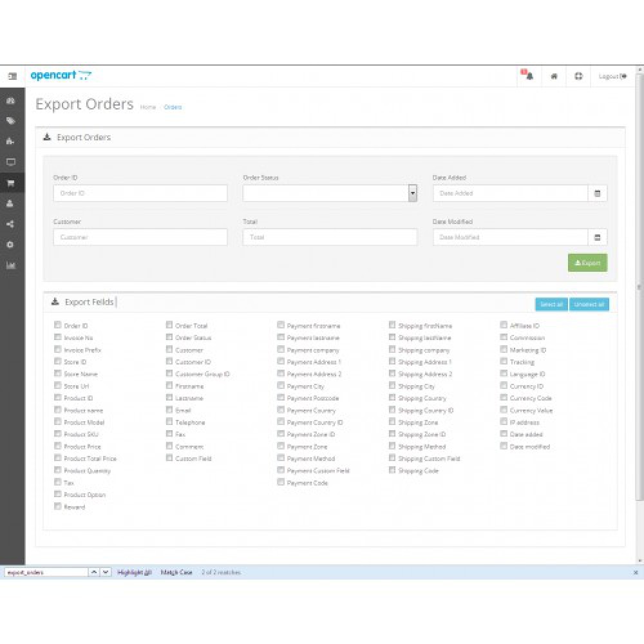Open the Dashboard from the sidebar
The width and height of the screenshot is (644, 644).
(11, 101)
